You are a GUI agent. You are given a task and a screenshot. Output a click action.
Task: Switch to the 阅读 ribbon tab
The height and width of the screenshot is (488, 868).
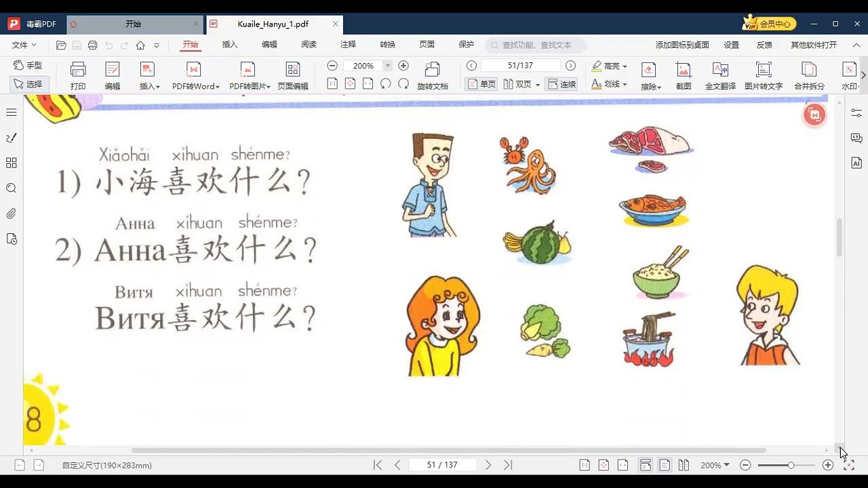coord(309,45)
